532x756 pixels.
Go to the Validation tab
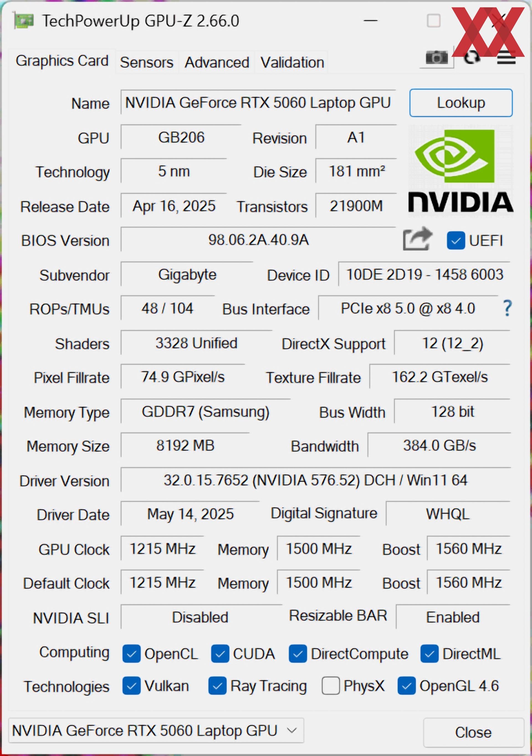[x=292, y=62]
